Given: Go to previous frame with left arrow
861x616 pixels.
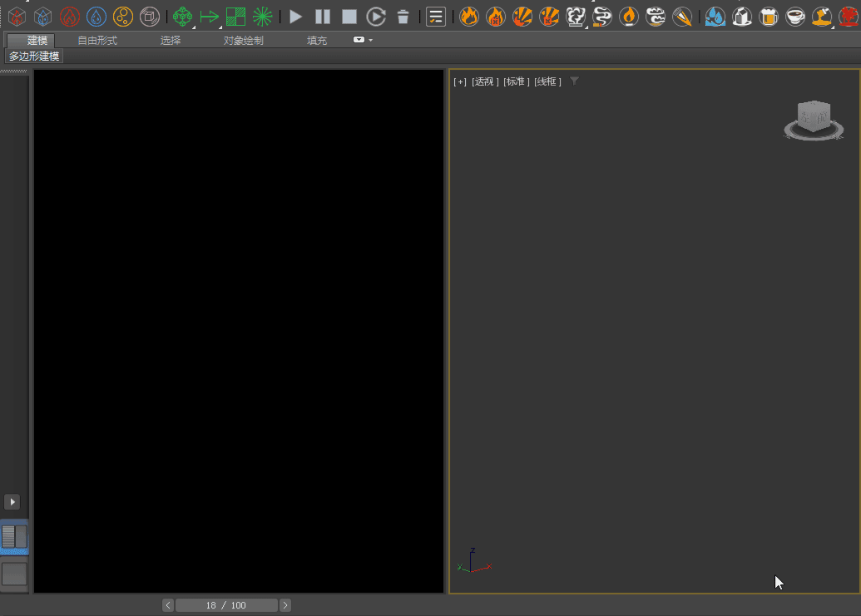Looking at the screenshot, I should [x=168, y=605].
